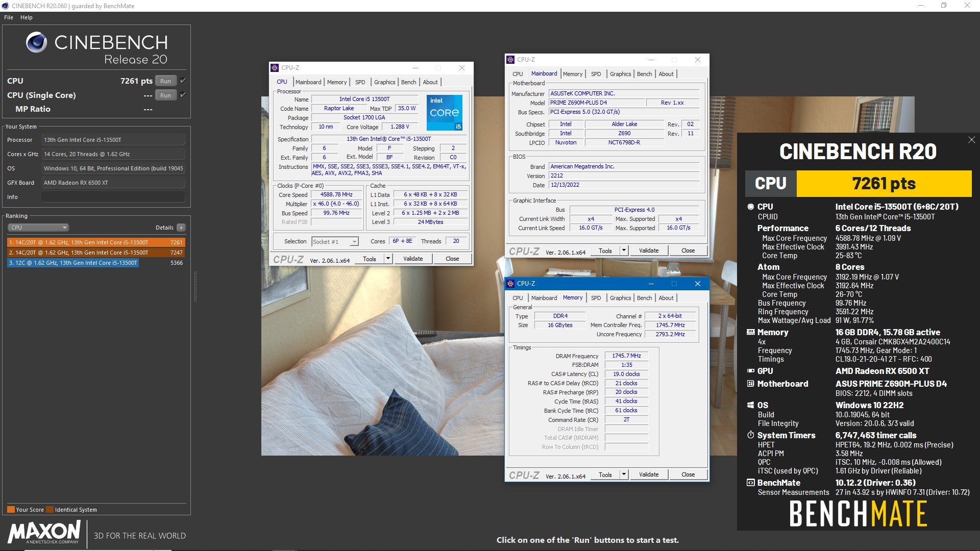Click the System Timers clock icon

coord(750,435)
